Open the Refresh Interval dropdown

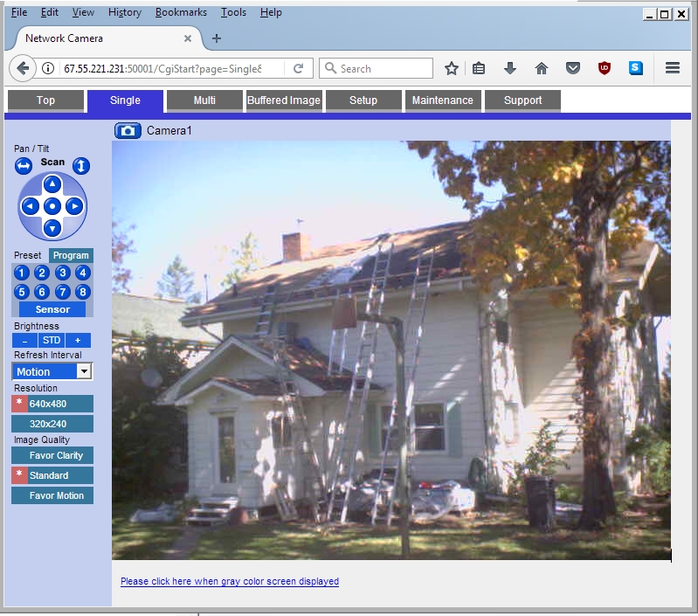[84, 371]
